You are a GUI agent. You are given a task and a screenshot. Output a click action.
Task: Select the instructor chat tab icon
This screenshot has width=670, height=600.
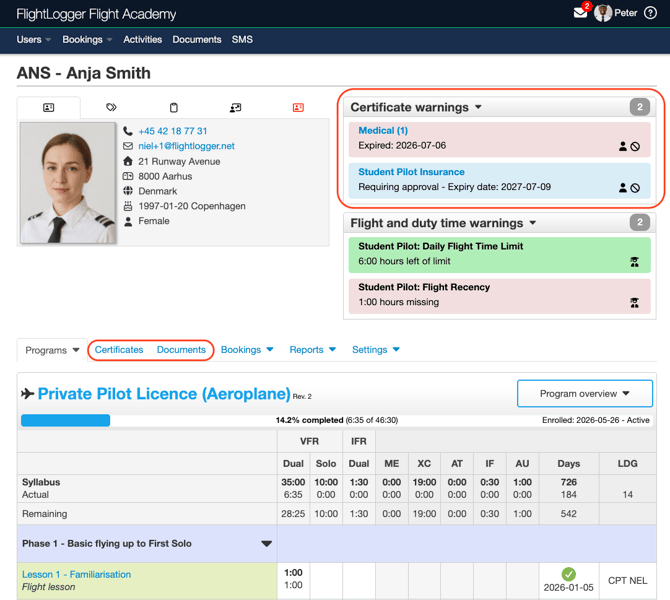tap(235, 107)
